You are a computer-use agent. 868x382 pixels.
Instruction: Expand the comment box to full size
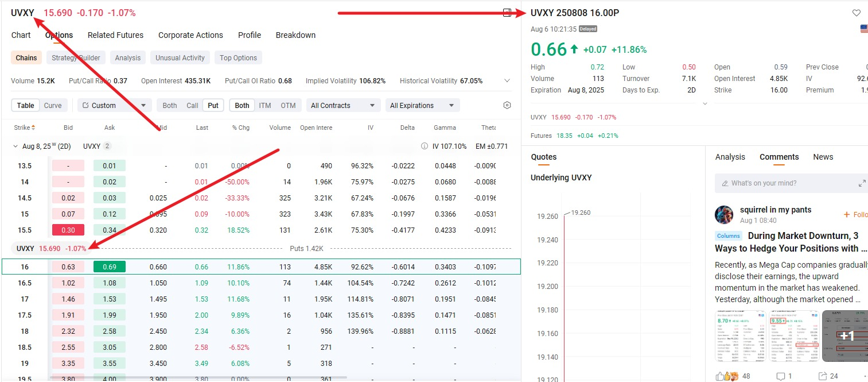[x=862, y=183]
